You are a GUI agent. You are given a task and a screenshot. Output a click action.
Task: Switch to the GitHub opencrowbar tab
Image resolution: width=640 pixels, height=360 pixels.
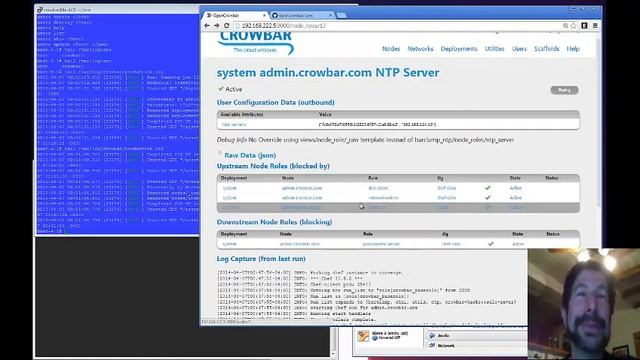[301, 15]
